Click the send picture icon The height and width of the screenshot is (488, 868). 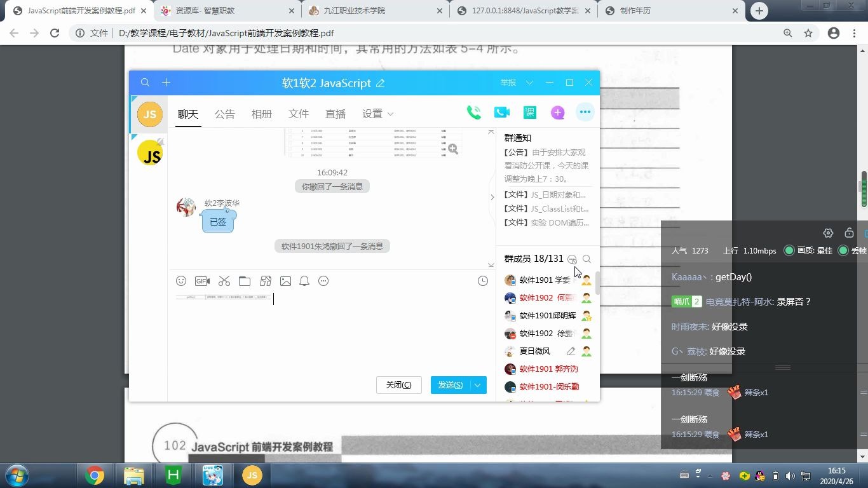tap(286, 281)
